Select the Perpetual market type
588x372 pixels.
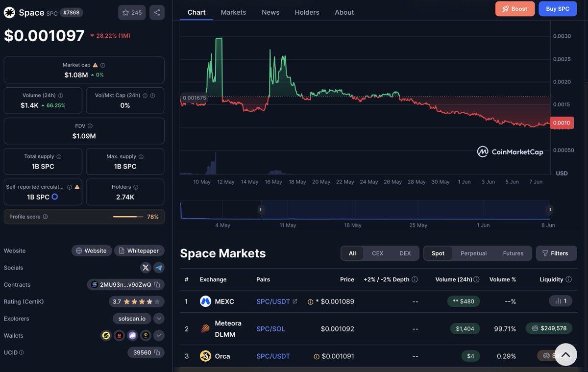pyautogui.click(x=474, y=253)
